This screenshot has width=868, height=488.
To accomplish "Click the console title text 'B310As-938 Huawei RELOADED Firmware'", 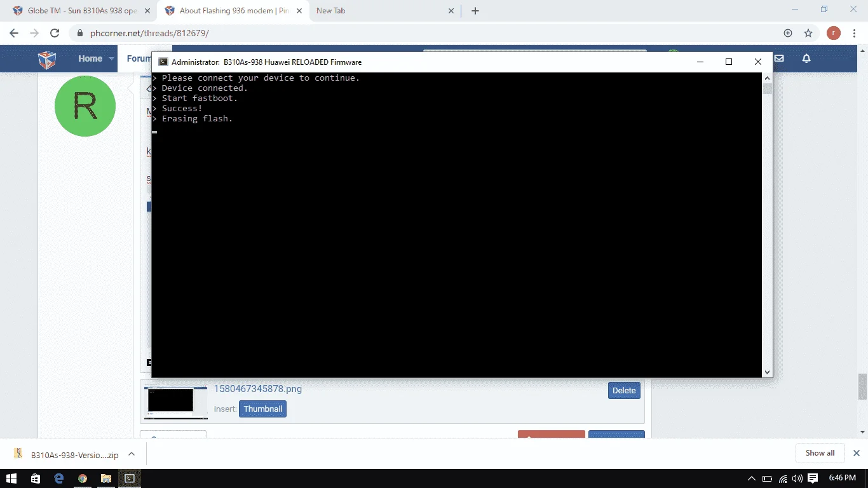I will (292, 62).
